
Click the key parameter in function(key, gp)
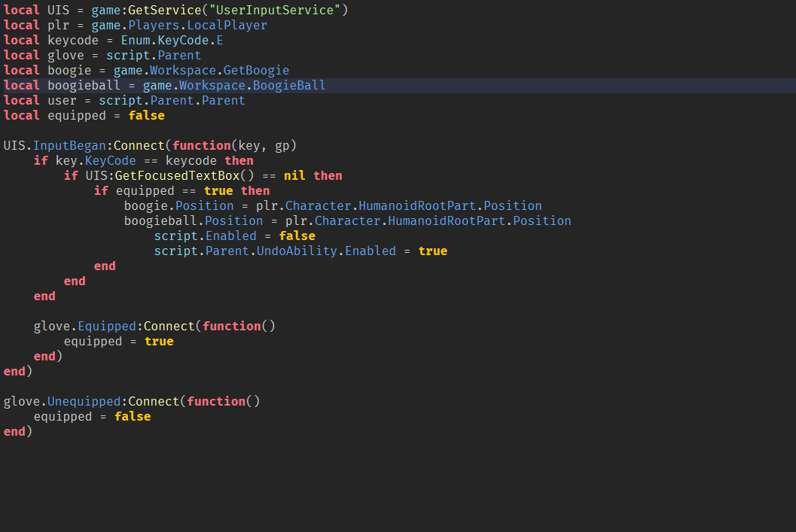click(249, 146)
